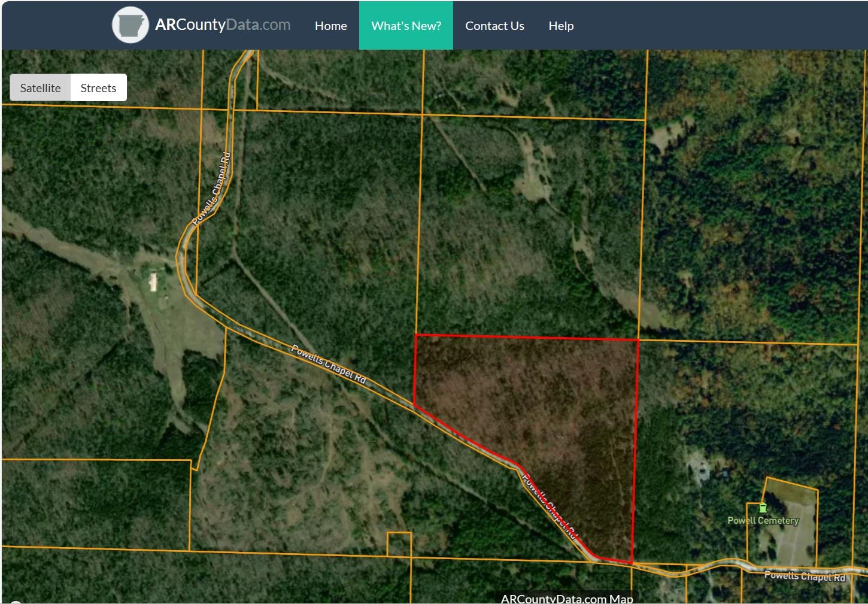Click the Powells Chapel Rd label in map center

[328, 363]
